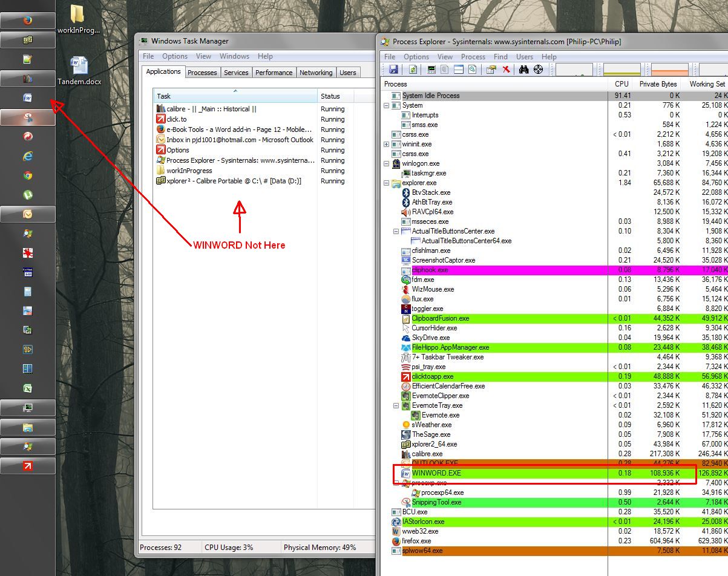Collapse the EvernoteTray.exe tree node
The width and height of the screenshot is (728, 576).
point(396,405)
